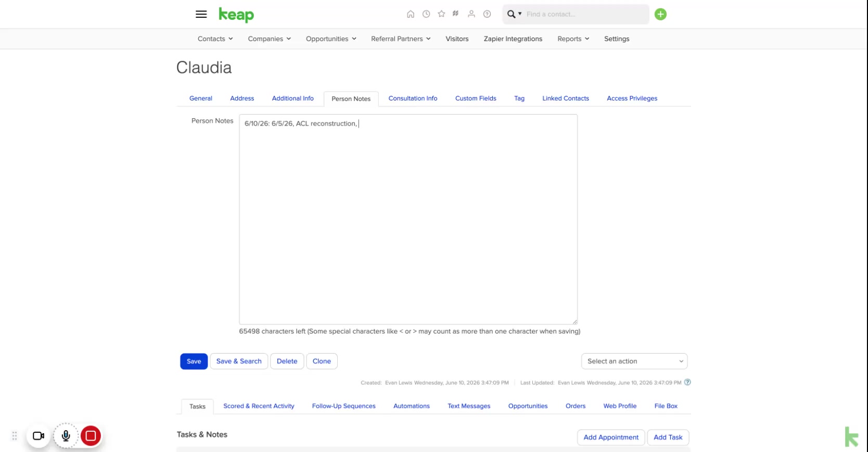Screen dimensions: 868x452
Task: Click inside the Person Notes text area
Action: point(408,219)
